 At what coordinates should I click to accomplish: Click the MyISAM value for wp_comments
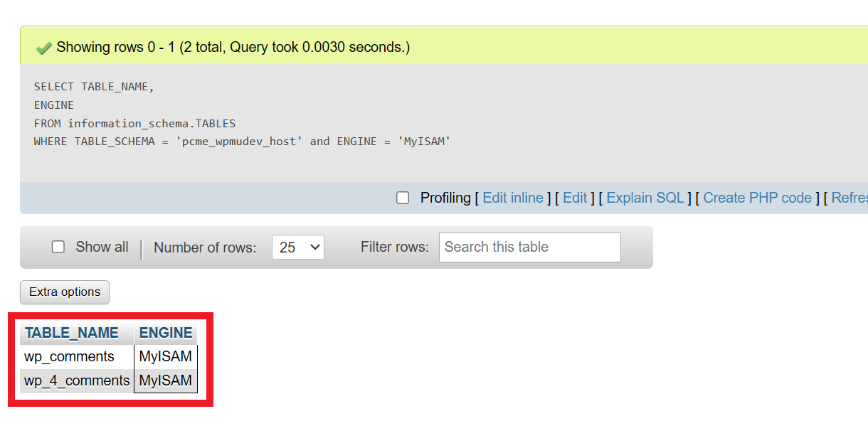(165, 356)
